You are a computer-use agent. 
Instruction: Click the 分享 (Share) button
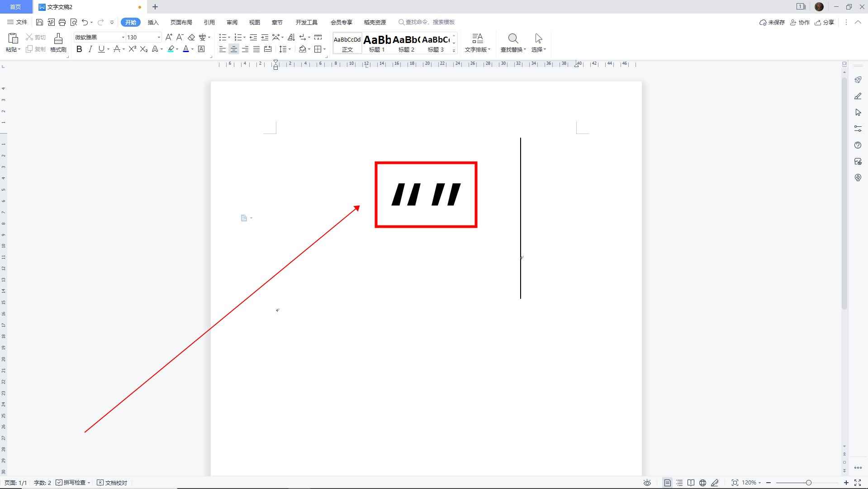[x=824, y=22]
